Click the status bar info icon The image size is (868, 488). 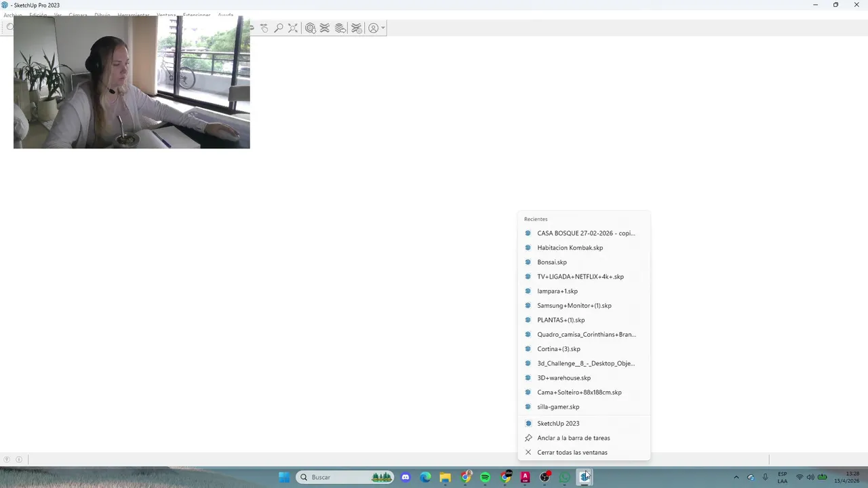[x=19, y=460]
